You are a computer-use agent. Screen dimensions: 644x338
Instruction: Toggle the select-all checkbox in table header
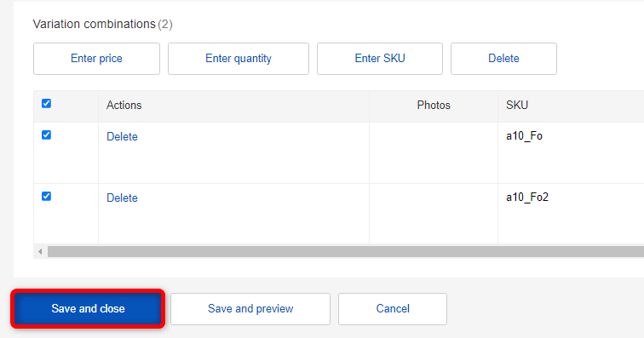coord(46,104)
